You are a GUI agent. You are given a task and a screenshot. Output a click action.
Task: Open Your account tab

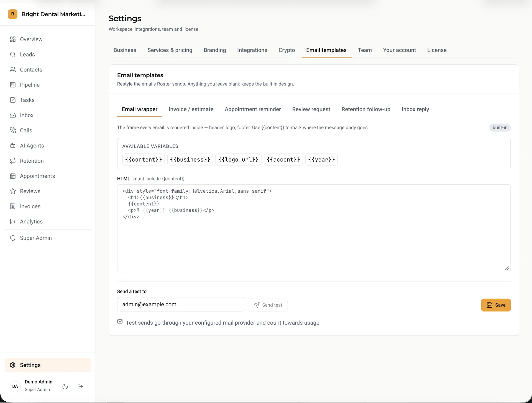(399, 50)
